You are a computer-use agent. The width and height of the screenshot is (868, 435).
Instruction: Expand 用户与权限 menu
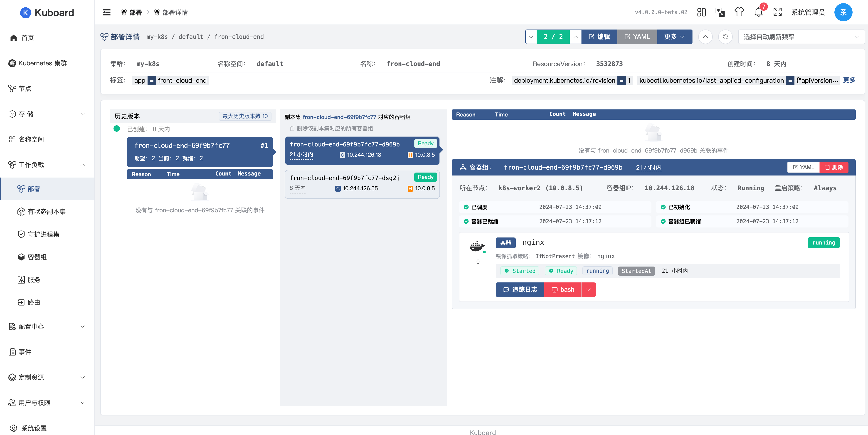pos(47,403)
